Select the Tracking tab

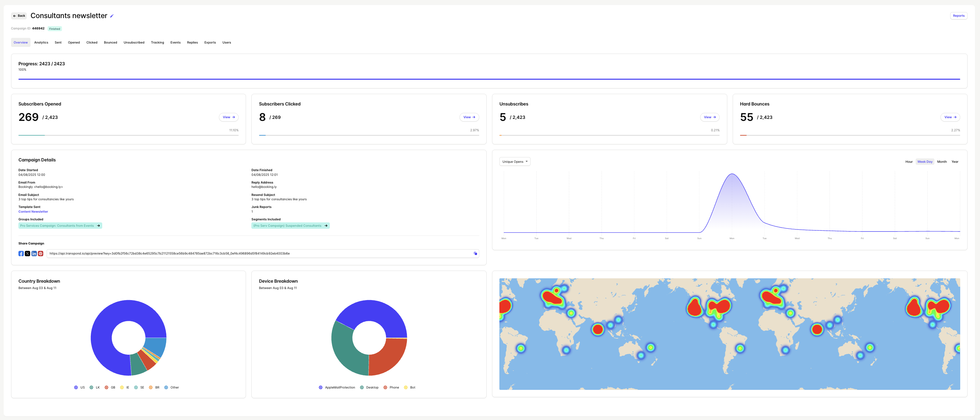[158, 43]
